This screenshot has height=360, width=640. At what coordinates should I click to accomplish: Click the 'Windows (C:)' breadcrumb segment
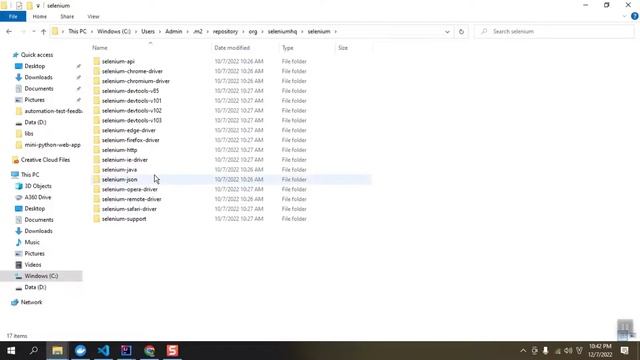[114, 31]
